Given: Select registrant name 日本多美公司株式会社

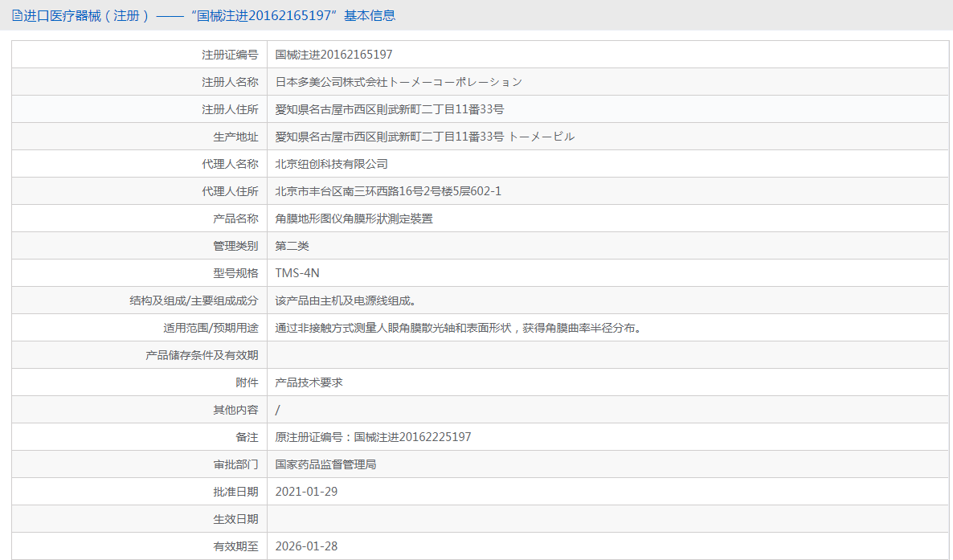Looking at the screenshot, I should 331,82.
